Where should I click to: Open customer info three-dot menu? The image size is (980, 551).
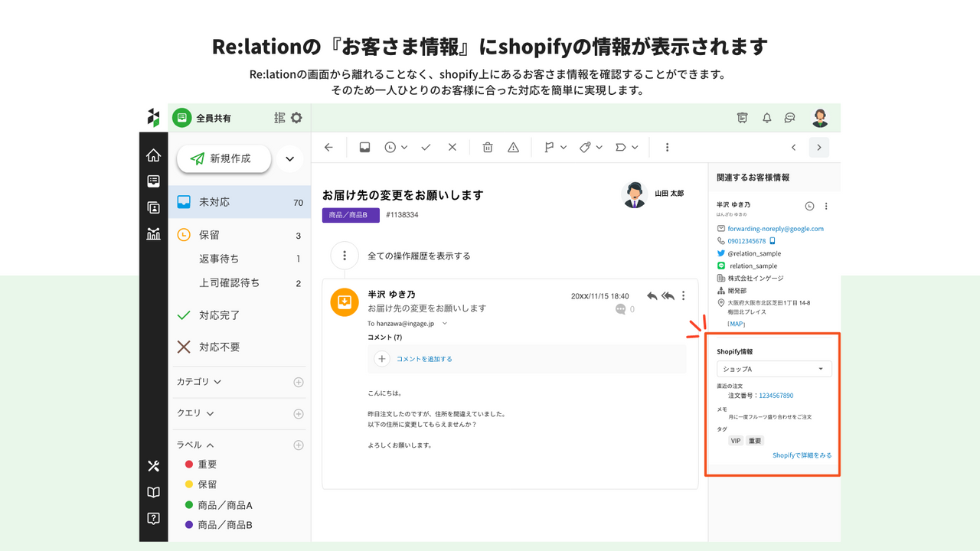[x=826, y=206]
